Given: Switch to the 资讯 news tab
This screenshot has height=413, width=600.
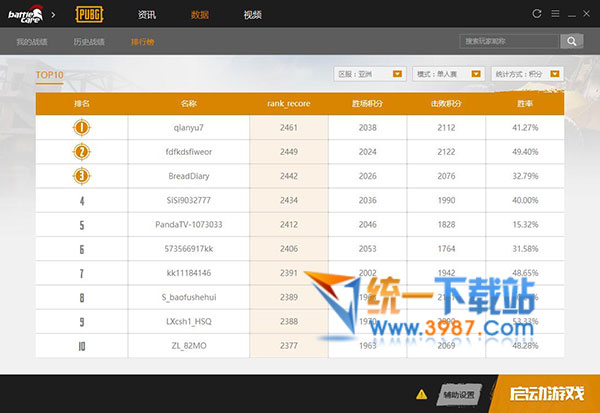Looking at the screenshot, I should click(147, 15).
